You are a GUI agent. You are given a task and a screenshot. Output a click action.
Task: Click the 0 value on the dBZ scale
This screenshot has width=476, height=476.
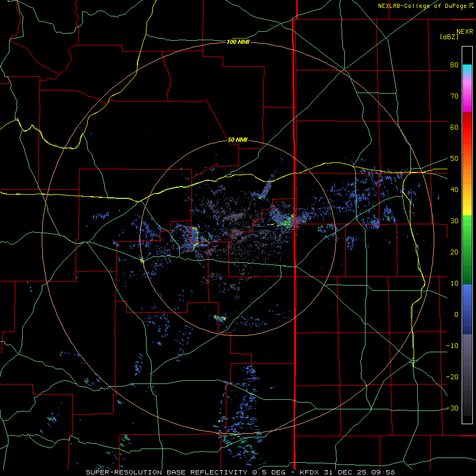456,315
